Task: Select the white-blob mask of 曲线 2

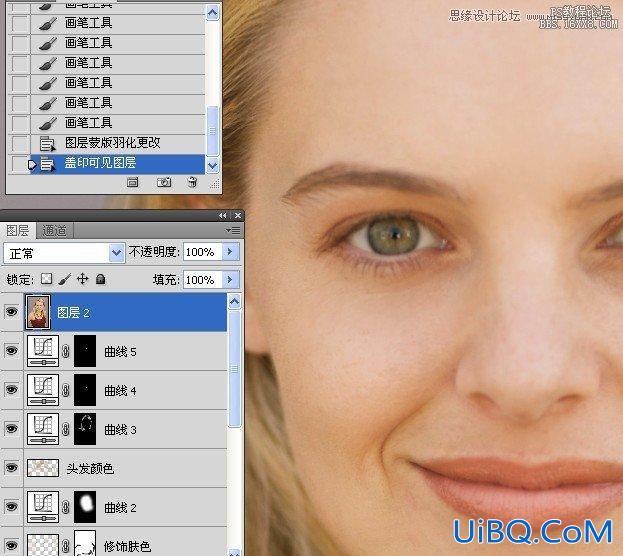Action: tap(85, 507)
